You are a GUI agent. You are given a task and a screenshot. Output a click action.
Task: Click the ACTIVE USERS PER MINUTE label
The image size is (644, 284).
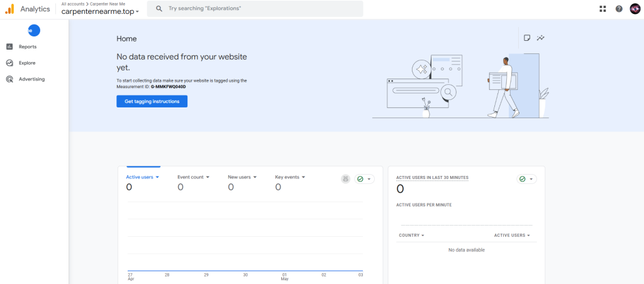(x=424, y=205)
